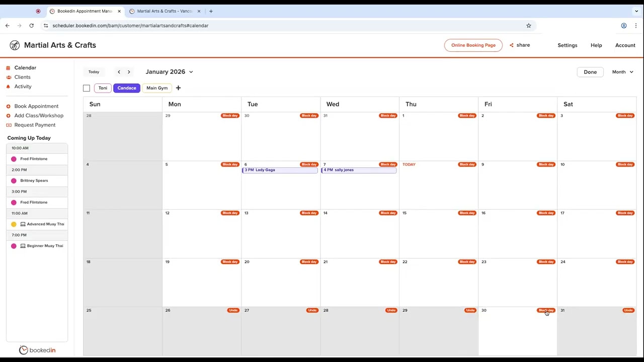The height and width of the screenshot is (362, 644).
Task: Switch to Bookedin Appointment Manager tab
Action: point(85,11)
